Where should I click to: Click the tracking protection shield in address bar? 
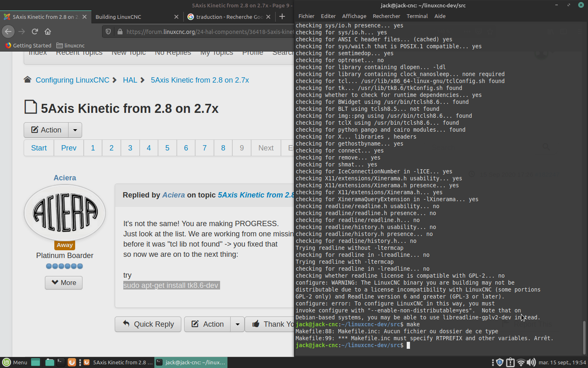coord(108,31)
